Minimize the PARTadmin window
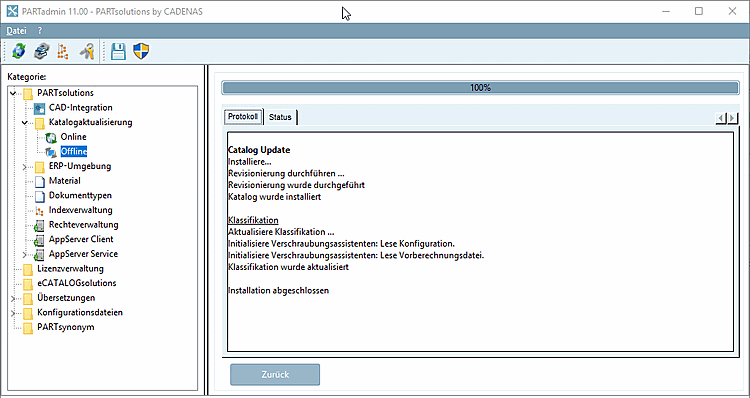The image size is (750, 398). click(x=666, y=11)
